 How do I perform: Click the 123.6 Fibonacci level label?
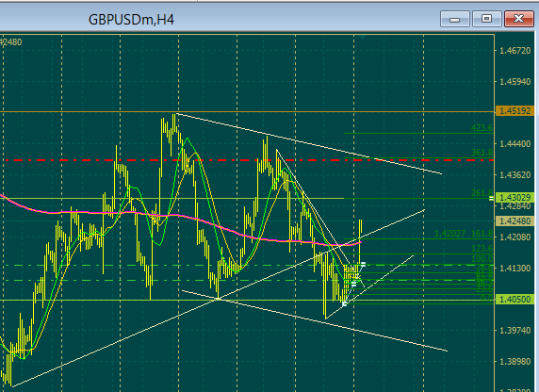[482, 249]
